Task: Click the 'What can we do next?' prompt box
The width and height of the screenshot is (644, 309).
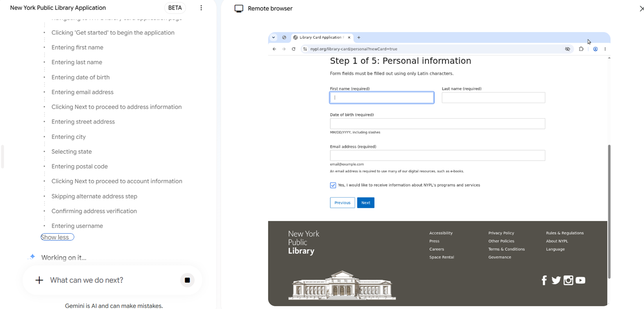Action: pos(113,280)
